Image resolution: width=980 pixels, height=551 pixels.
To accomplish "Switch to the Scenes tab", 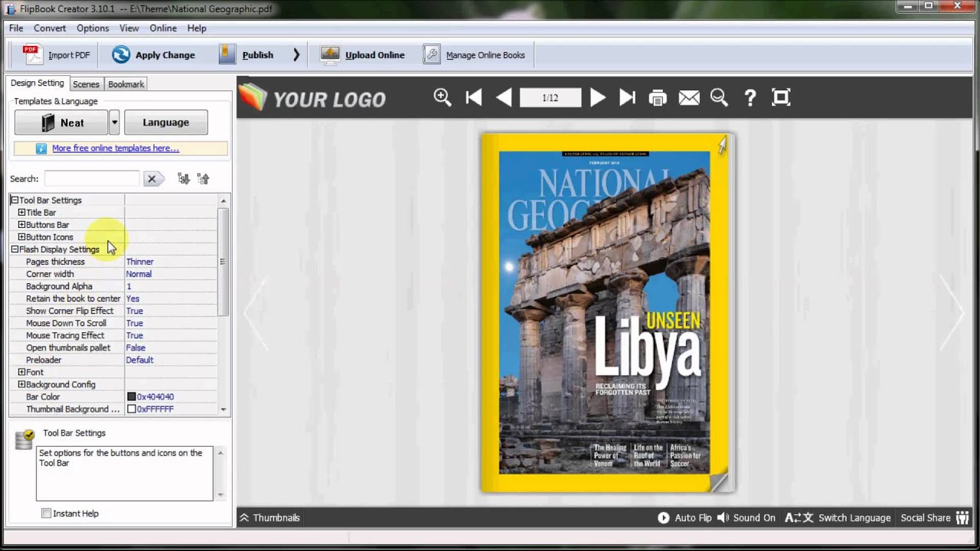I will [86, 84].
